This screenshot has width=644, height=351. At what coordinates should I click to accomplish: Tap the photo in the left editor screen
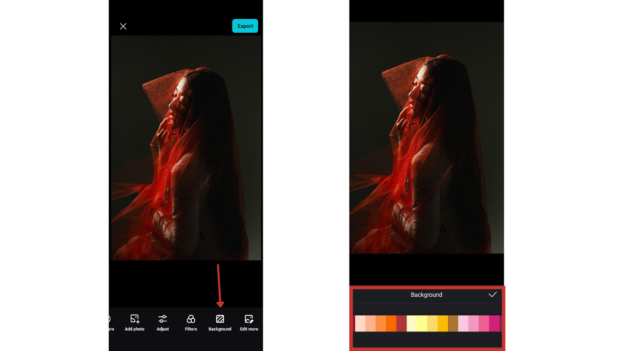point(186,148)
